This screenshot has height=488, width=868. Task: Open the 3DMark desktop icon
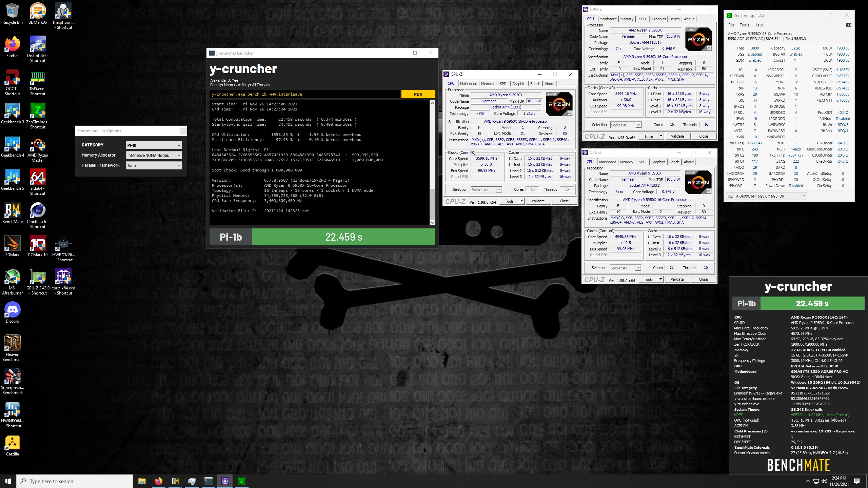coord(13,246)
